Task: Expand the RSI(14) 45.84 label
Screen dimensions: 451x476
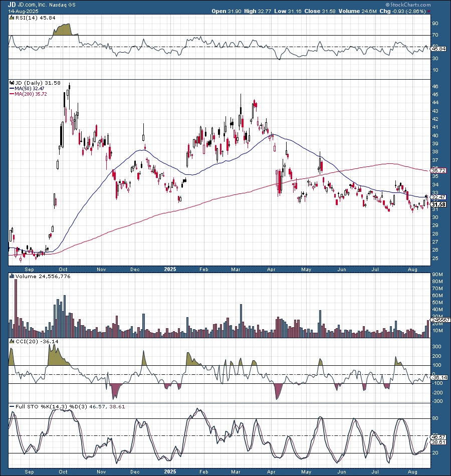Action: click(x=34, y=17)
